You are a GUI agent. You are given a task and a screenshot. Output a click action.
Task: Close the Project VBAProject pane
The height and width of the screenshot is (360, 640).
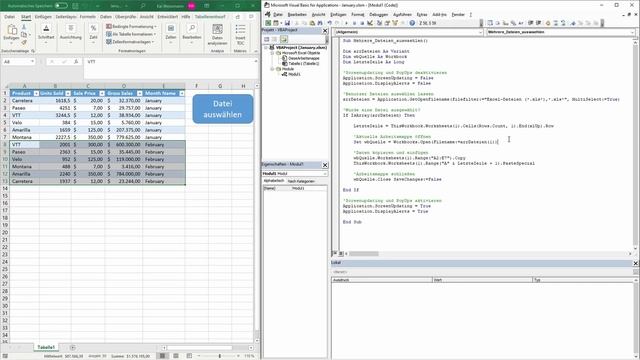pyautogui.click(x=325, y=31)
